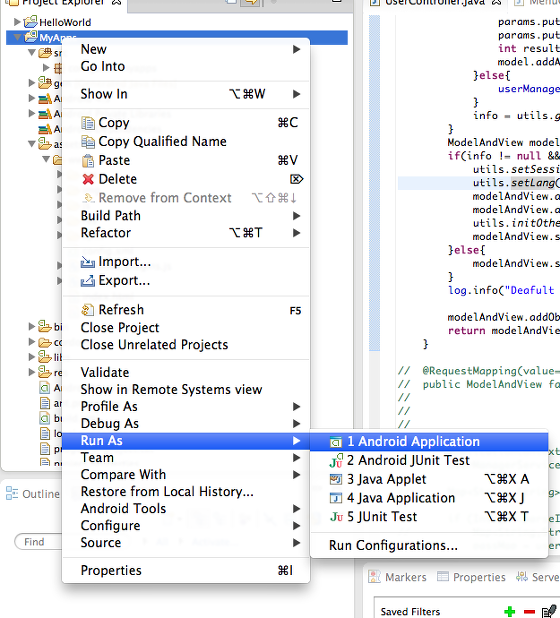Choose Delete from context menu
Screen dimensions: 560x618
click(x=186, y=180)
